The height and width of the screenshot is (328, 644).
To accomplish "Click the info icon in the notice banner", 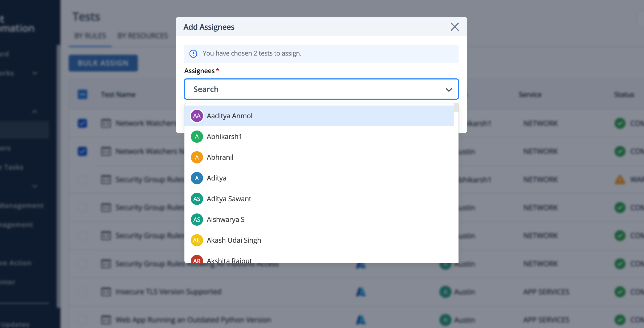I will coord(193,54).
